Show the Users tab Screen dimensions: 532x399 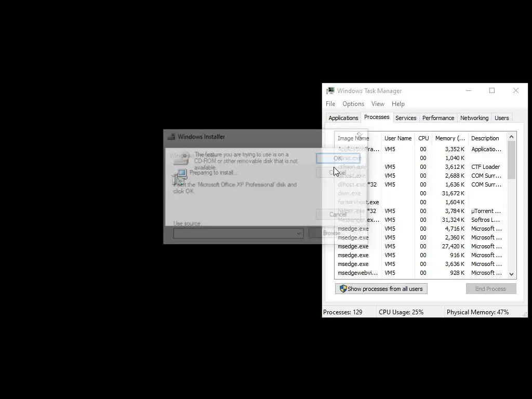(x=501, y=118)
